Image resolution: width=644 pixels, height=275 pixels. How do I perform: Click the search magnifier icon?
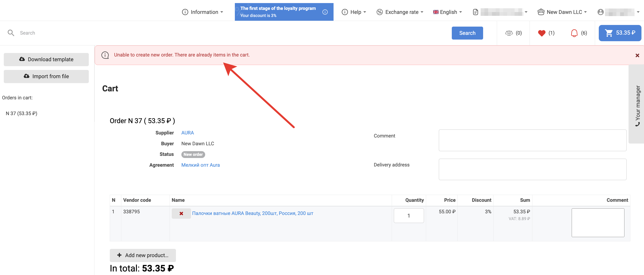tap(11, 33)
